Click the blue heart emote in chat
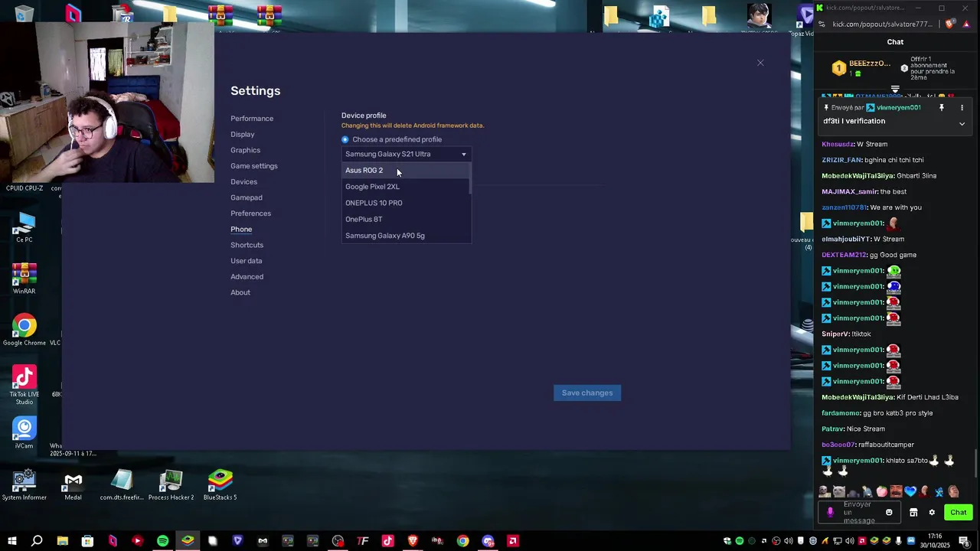 pyautogui.click(x=910, y=491)
